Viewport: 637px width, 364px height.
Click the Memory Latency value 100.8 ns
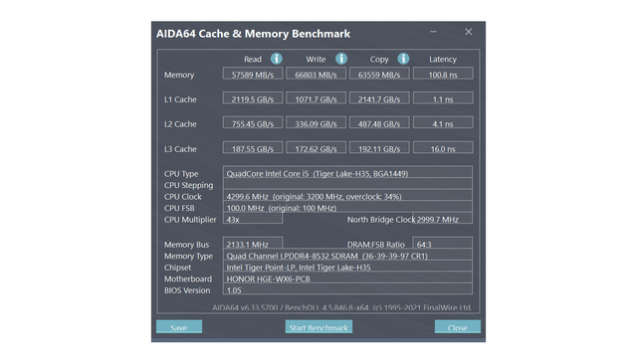(443, 74)
